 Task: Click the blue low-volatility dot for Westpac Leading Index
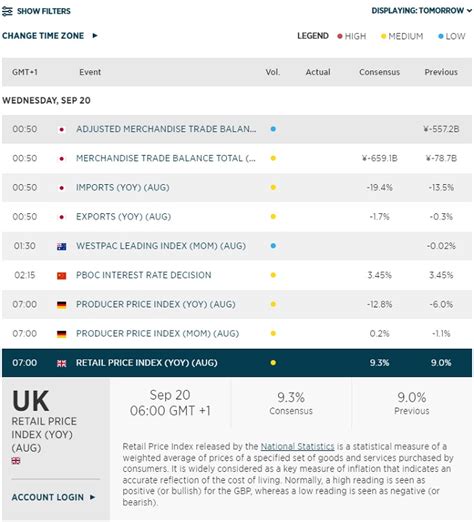(273, 246)
